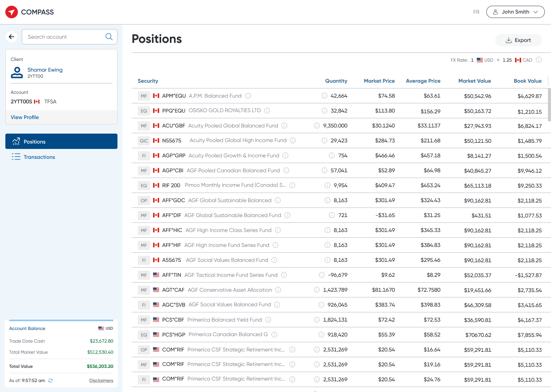
Task: Click quantity info icon for PCS*HGP row
Action: pyautogui.click(x=321, y=335)
